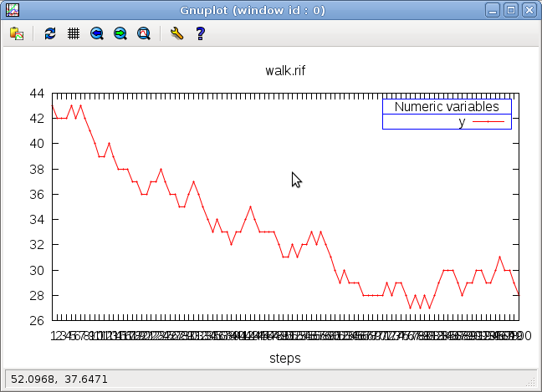
Task: Click the y-axis label 42
Action: (x=37, y=119)
